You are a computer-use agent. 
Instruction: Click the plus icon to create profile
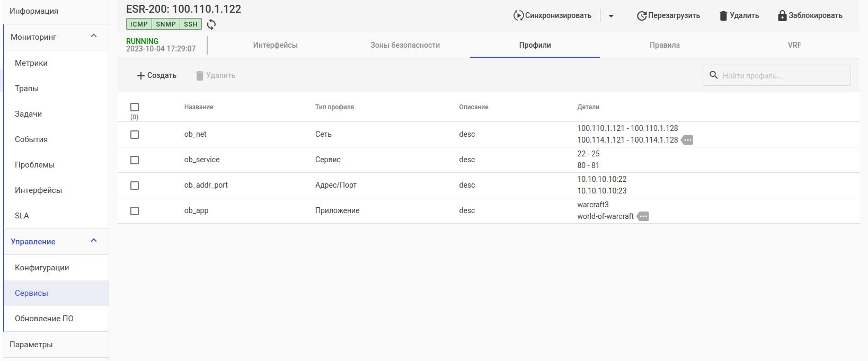pyautogui.click(x=141, y=76)
